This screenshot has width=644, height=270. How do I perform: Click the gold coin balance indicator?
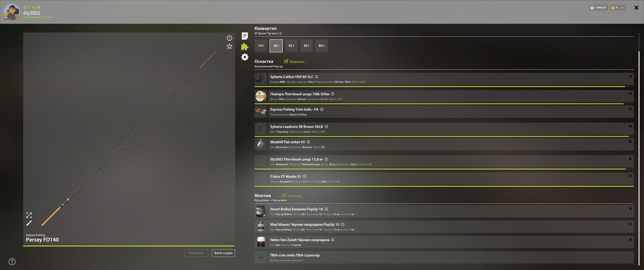click(x=614, y=8)
